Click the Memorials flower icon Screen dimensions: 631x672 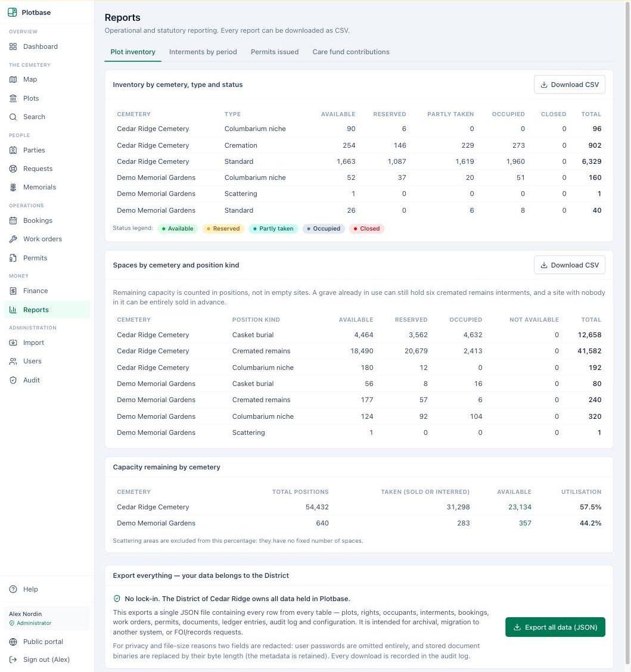[x=13, y=187]
